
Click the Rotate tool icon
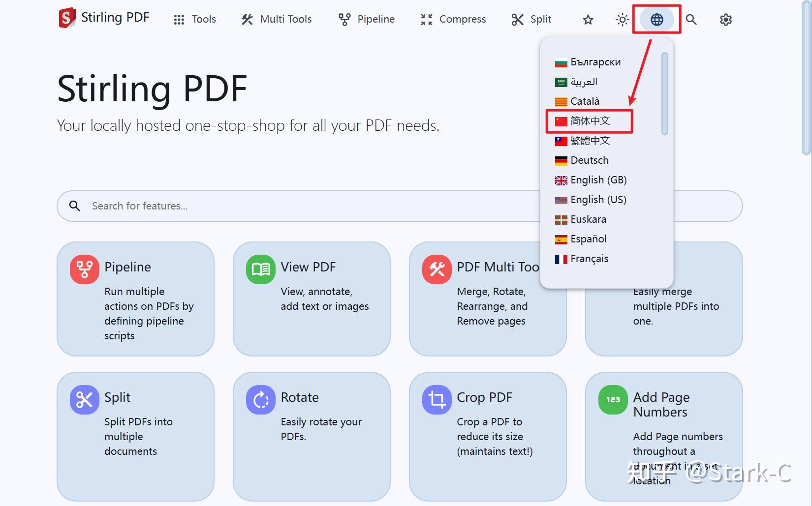[x=261, y=399]
